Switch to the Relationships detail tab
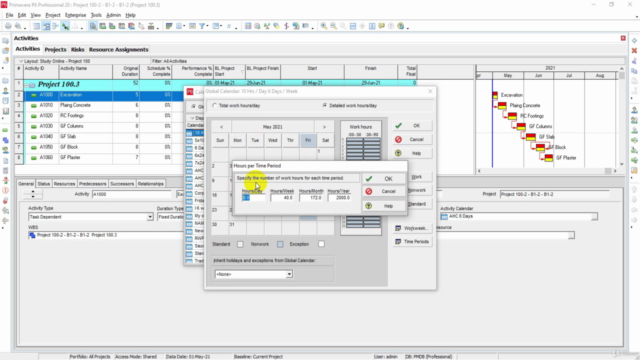 point(151,184)
